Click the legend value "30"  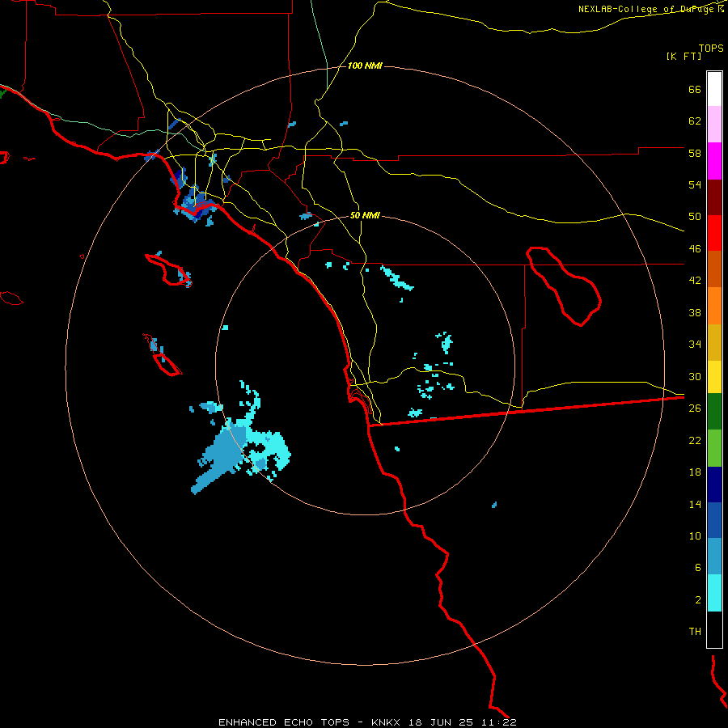695,376
